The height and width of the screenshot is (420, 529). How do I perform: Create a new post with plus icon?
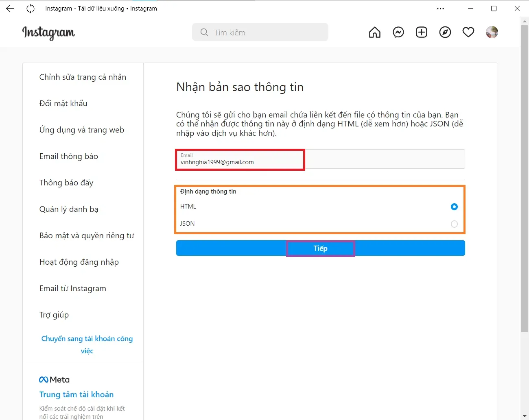point(422,33)
